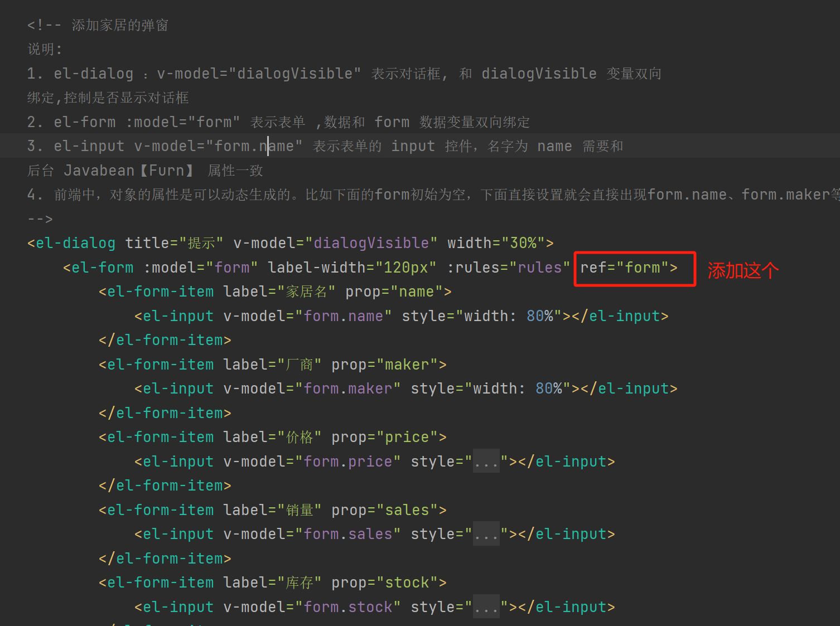
Task: Click the comment line '绑定,控制是否显示对话框'
Action: click(x=108, y=98)
